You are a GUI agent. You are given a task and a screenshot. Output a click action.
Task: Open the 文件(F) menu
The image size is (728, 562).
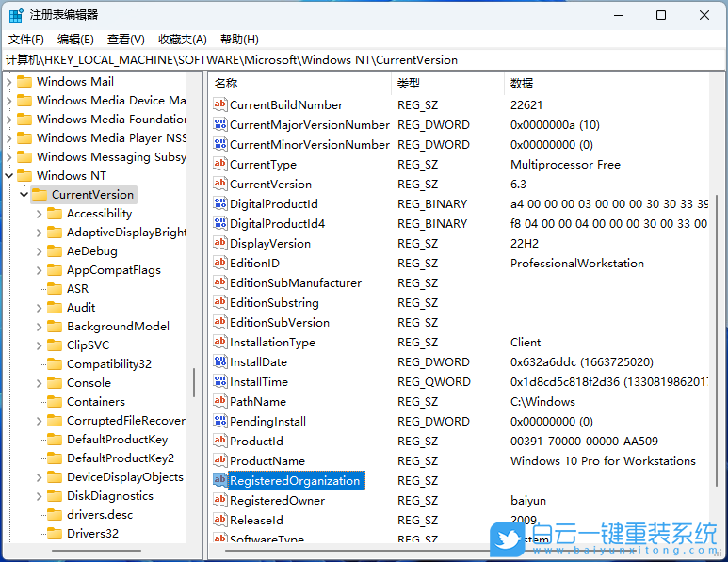point(26,40)
